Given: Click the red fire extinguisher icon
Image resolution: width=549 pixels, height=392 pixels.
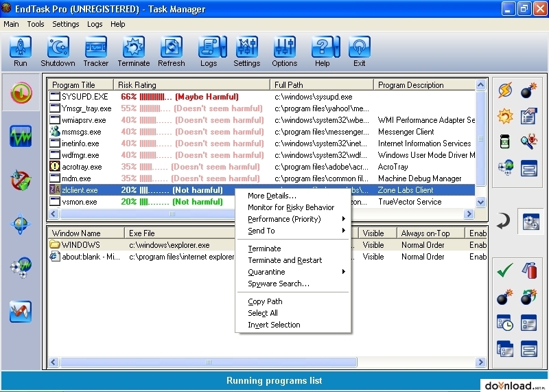Looking at the screenshot, I should (x=529, y=270).
